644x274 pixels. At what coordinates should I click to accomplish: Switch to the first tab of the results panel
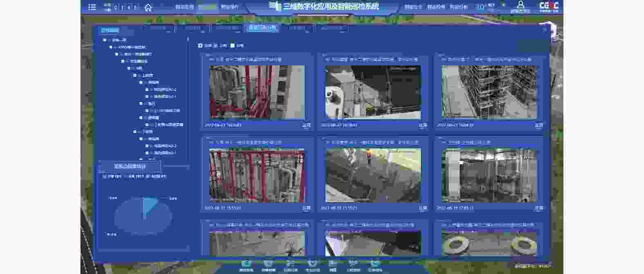[x=158, y=28]
